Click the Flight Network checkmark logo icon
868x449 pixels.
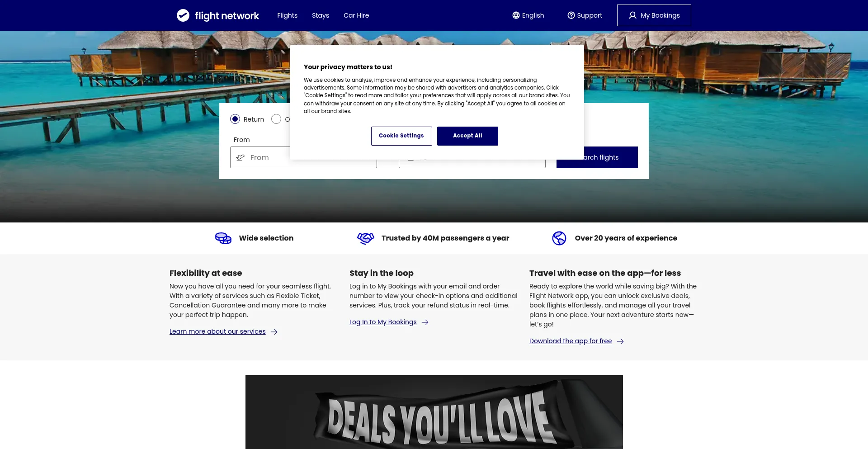tap(183, 15)
